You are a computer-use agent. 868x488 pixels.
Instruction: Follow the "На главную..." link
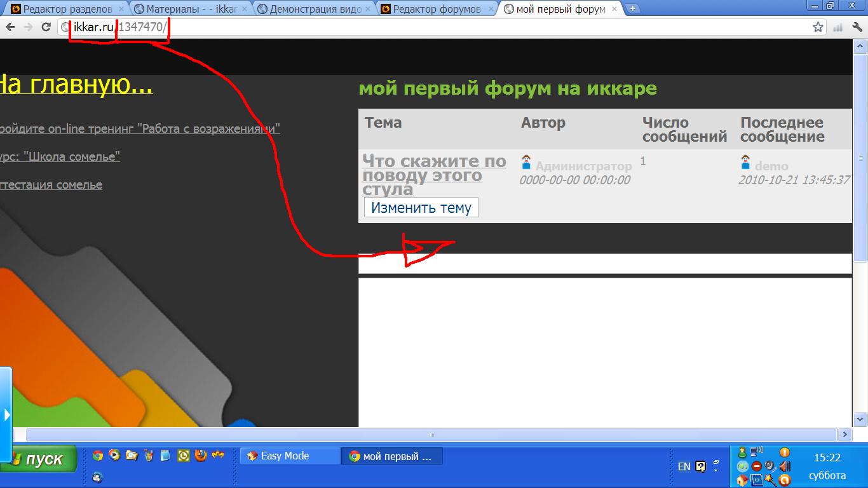(x=75, y=84)
